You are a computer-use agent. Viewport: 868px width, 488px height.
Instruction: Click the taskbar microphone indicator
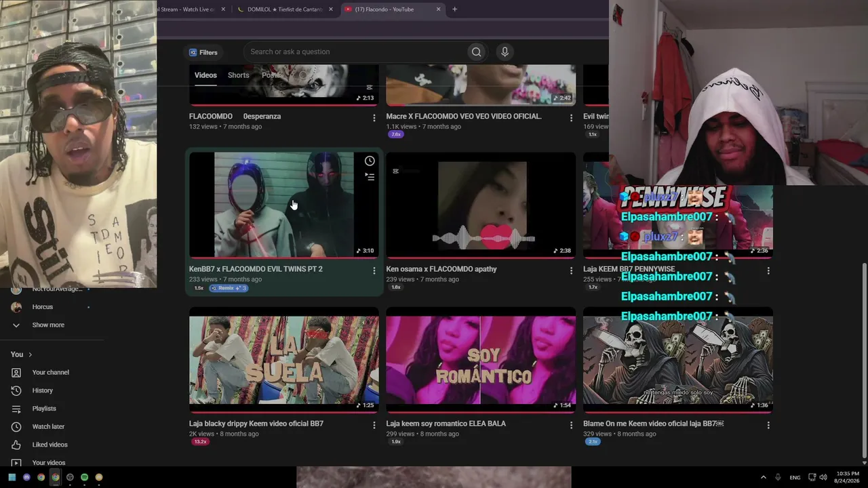point(778,477)
